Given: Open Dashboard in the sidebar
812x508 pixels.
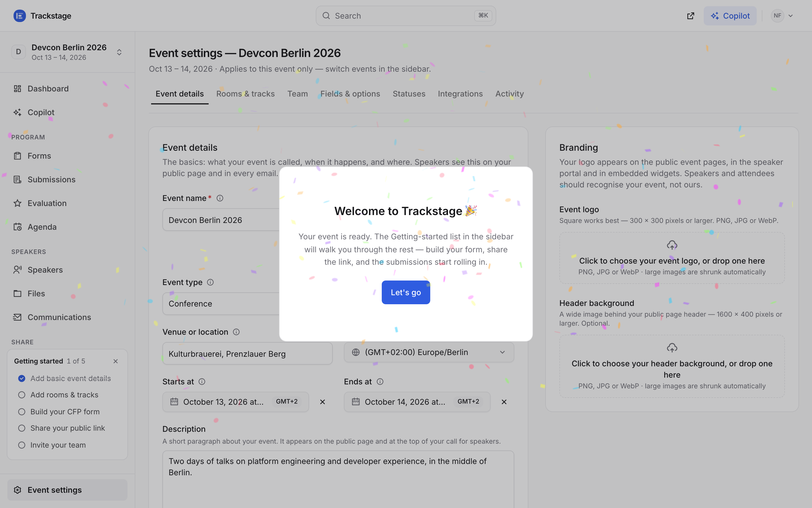Looking at the screenshot, I should [67, 89].
